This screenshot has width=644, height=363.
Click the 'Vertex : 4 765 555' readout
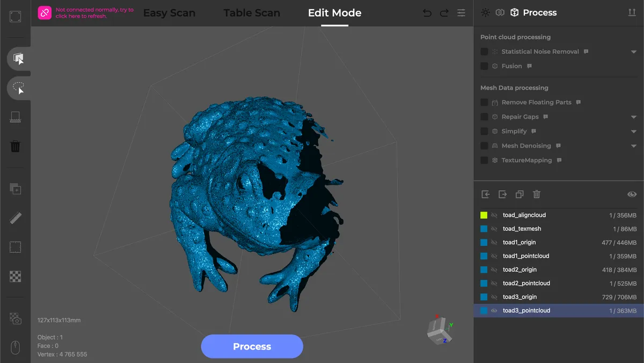[62, 354]
